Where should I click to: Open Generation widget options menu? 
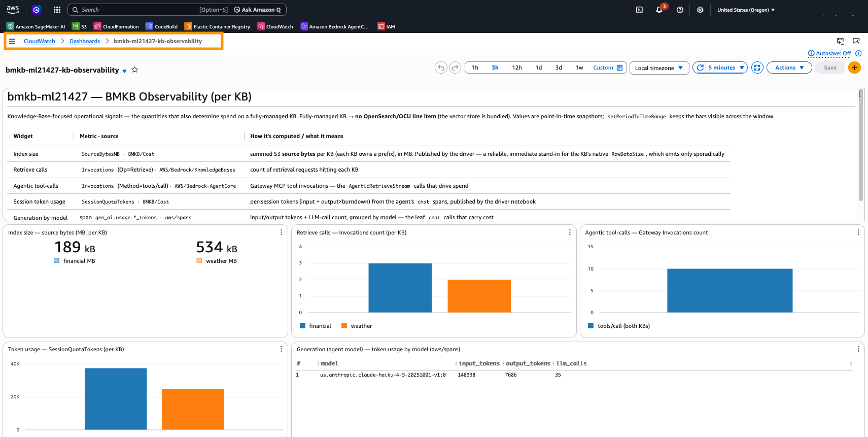coord(858,349)
